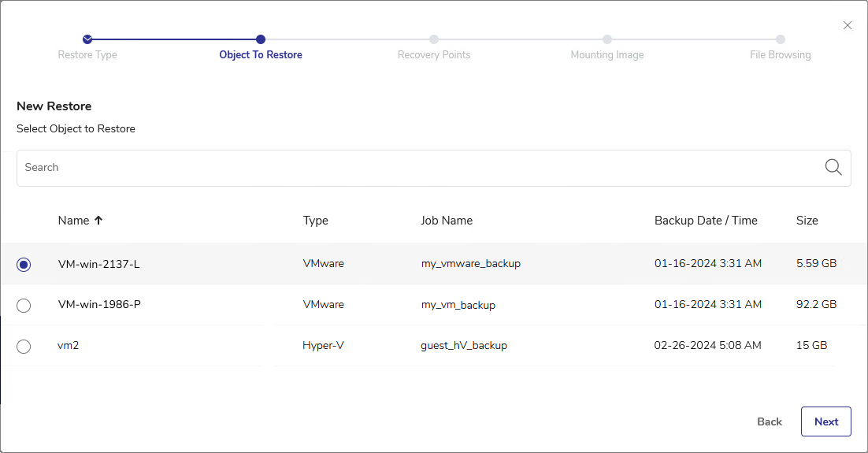Click the guest_hV_backup job name cell
The image size is (868, 453).
(x=463, y=345)
